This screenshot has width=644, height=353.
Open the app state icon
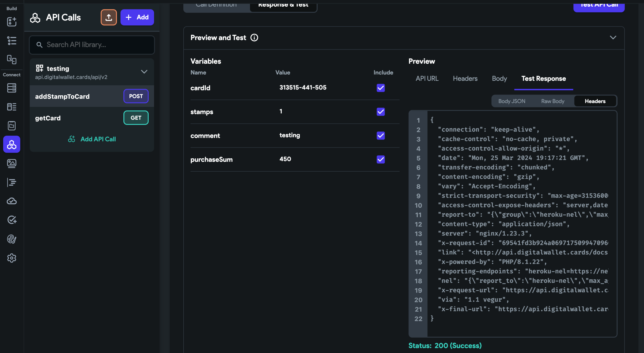(x=11, y=126)
